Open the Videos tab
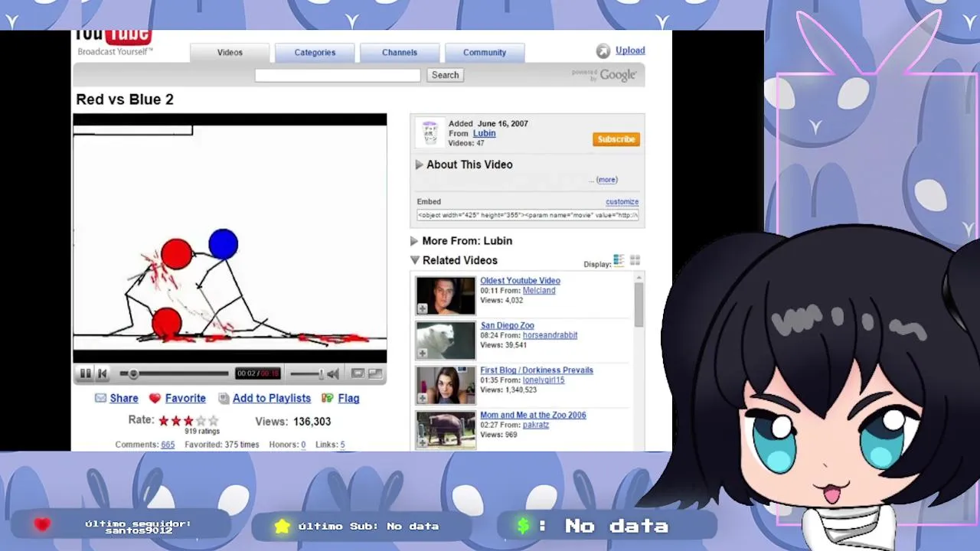980x551 pixels. (x=230, y=53)
